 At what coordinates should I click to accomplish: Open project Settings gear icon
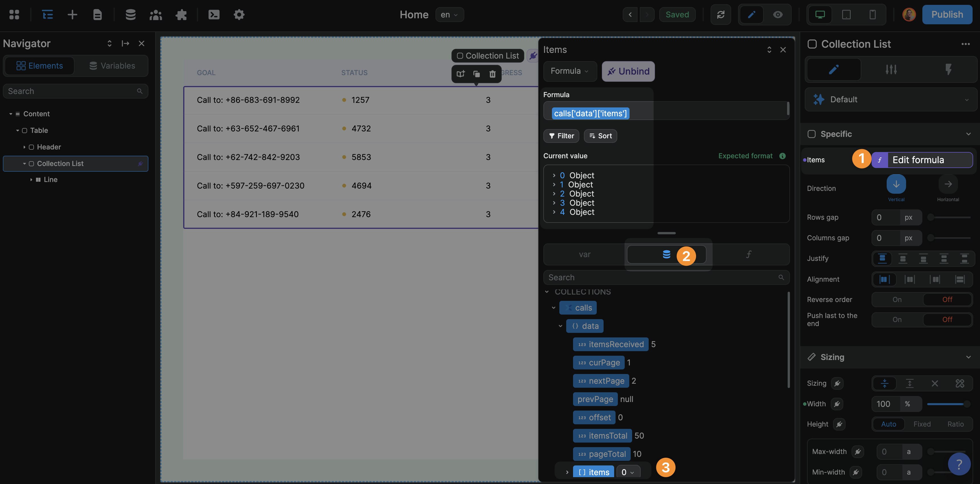[x=239, y=15]
